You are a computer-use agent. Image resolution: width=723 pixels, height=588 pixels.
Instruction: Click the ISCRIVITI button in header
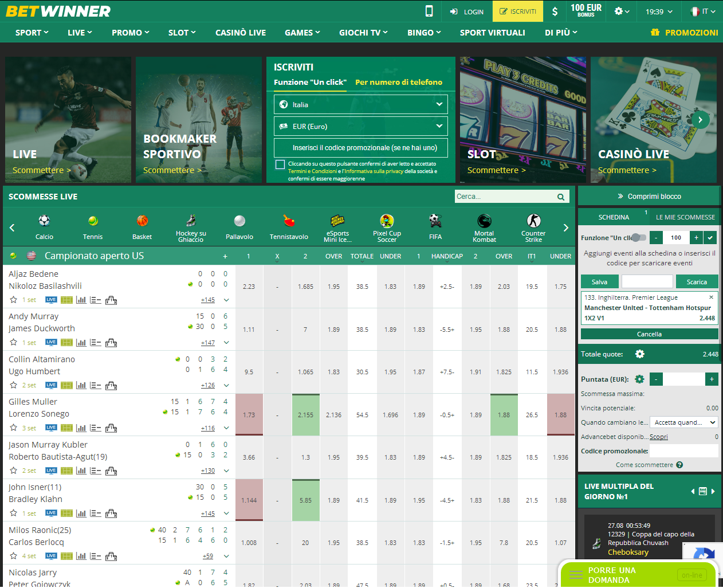[x=518, y=11]
